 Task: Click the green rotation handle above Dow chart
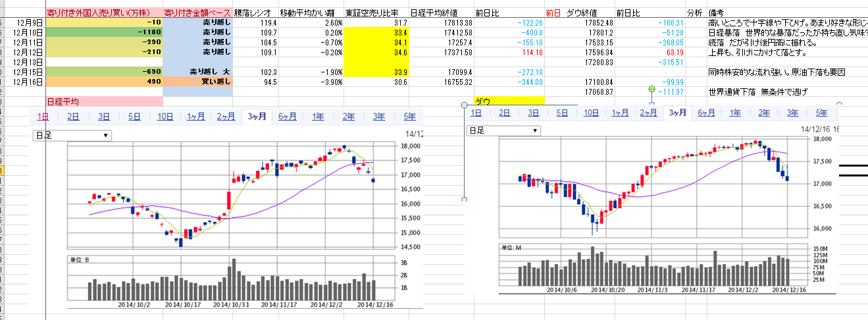(652, 89)
